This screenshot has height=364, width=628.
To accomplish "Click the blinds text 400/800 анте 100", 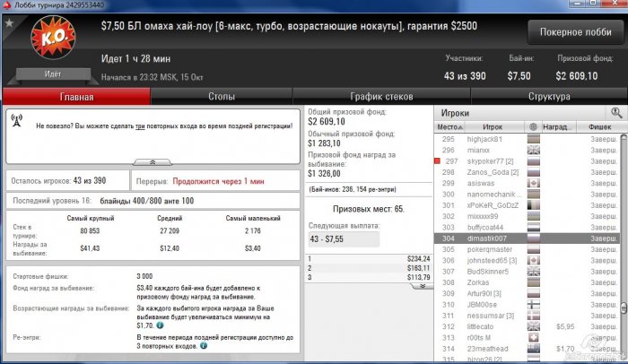I will coord(163,201).
